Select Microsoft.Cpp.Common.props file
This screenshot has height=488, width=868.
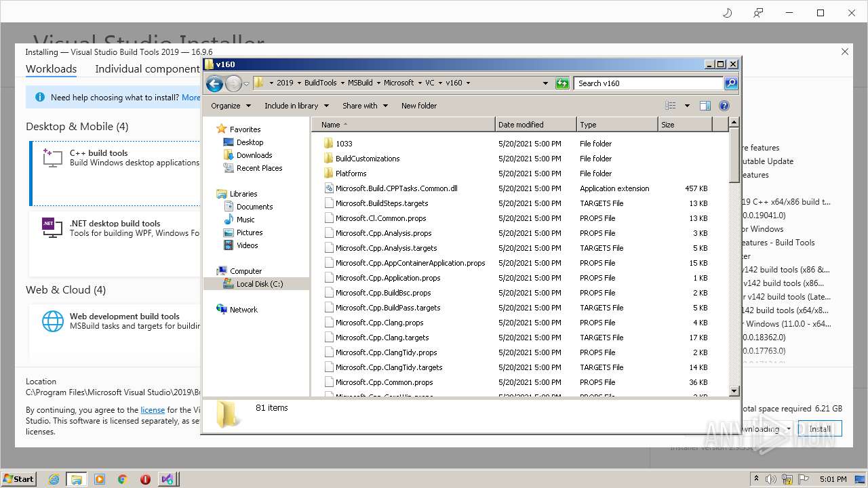click(384, 382)
